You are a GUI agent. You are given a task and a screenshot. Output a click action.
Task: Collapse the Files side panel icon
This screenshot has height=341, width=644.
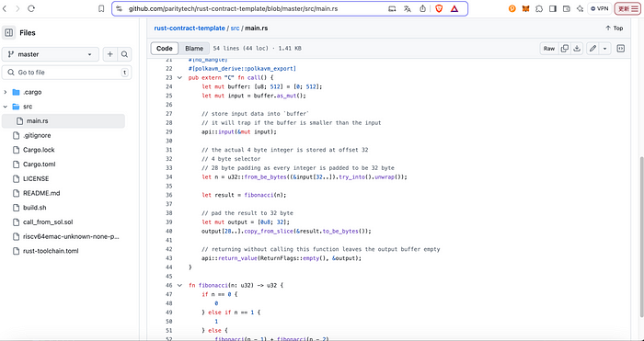8,33
